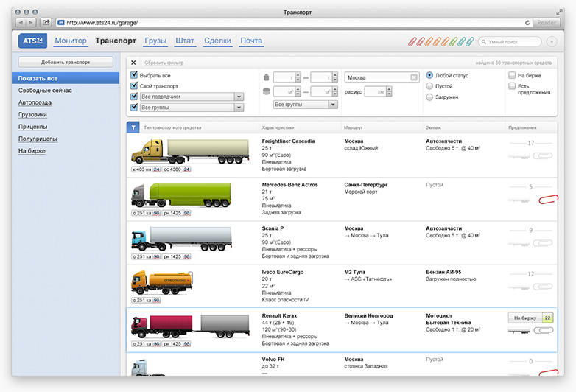Click the blue paperclip at right end

point(470,41)
